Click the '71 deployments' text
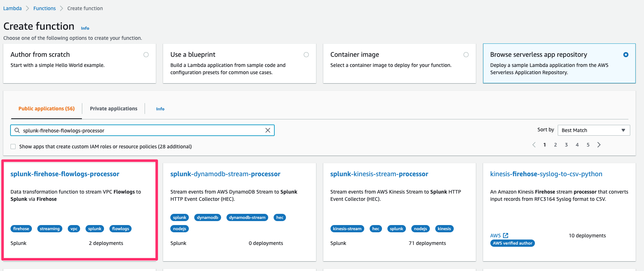This screenshot has height=271, width=644. tap(427, 243)
